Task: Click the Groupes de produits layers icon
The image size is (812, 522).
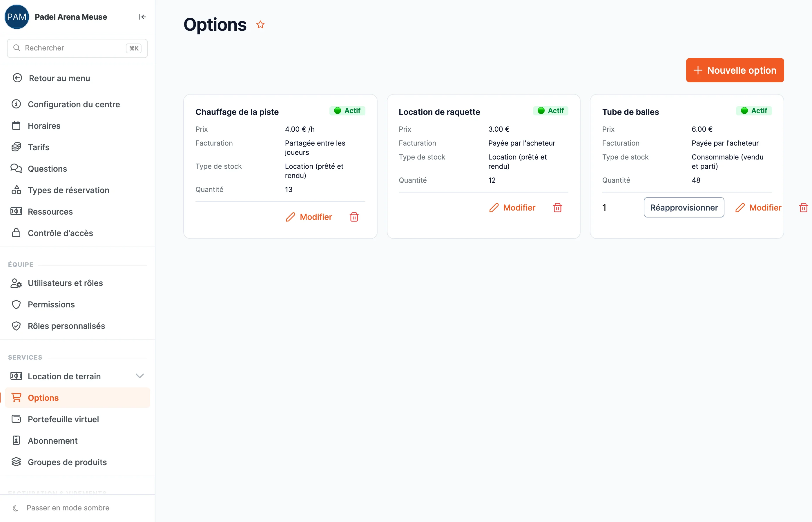Action: 16,462
